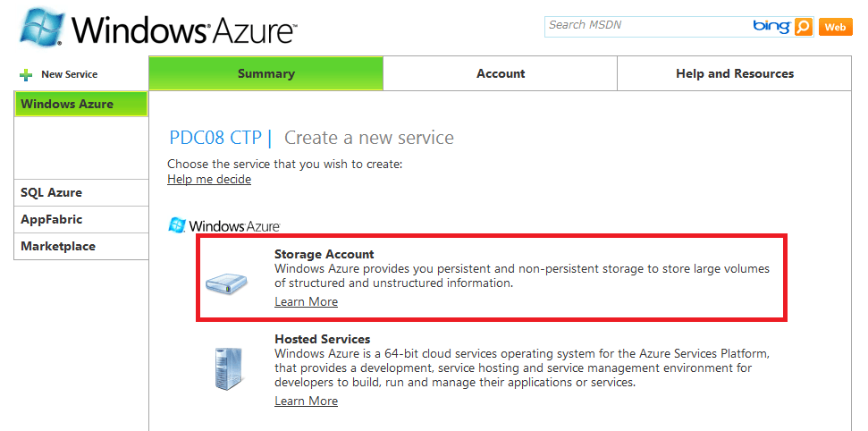The width and height of the screenshot is (868, 431).
Task: Click the Bing search magnifier icon
Action: click(803, 27)
